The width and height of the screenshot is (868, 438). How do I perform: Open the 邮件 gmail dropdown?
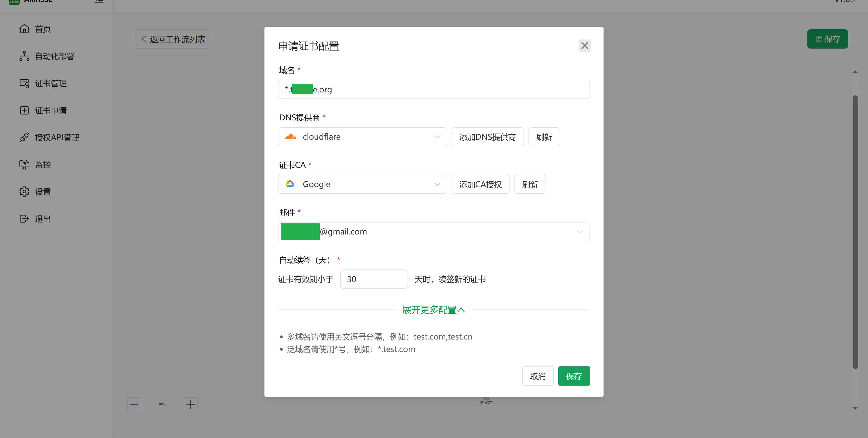click(x=434, y=232)
